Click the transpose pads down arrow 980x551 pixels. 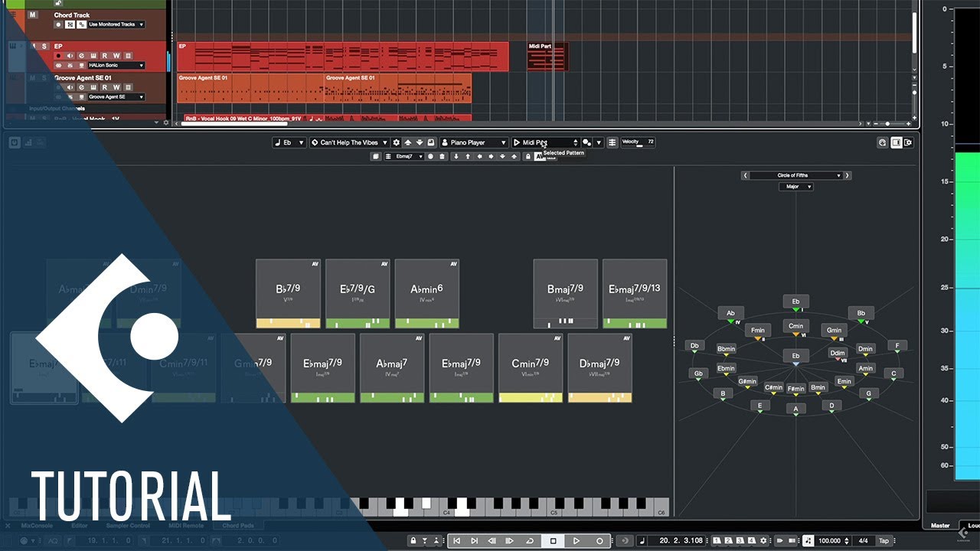[x=420, y=142]
